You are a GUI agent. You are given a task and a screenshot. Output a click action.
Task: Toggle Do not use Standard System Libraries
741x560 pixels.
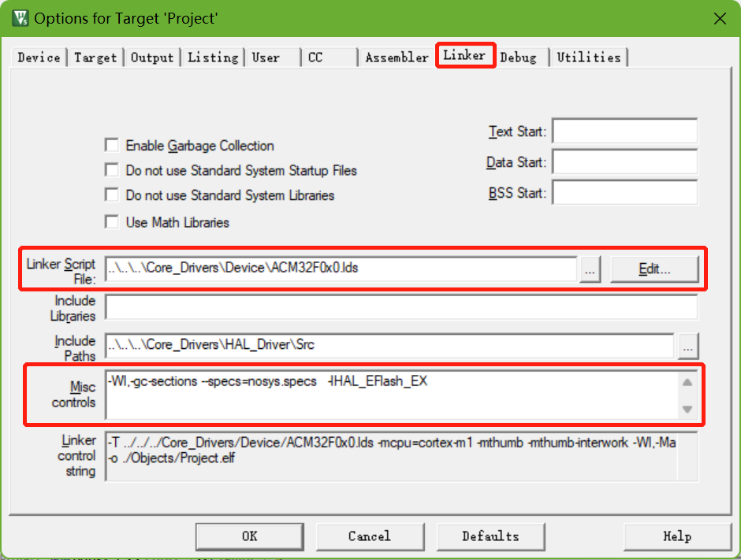[x=112, y=195]
